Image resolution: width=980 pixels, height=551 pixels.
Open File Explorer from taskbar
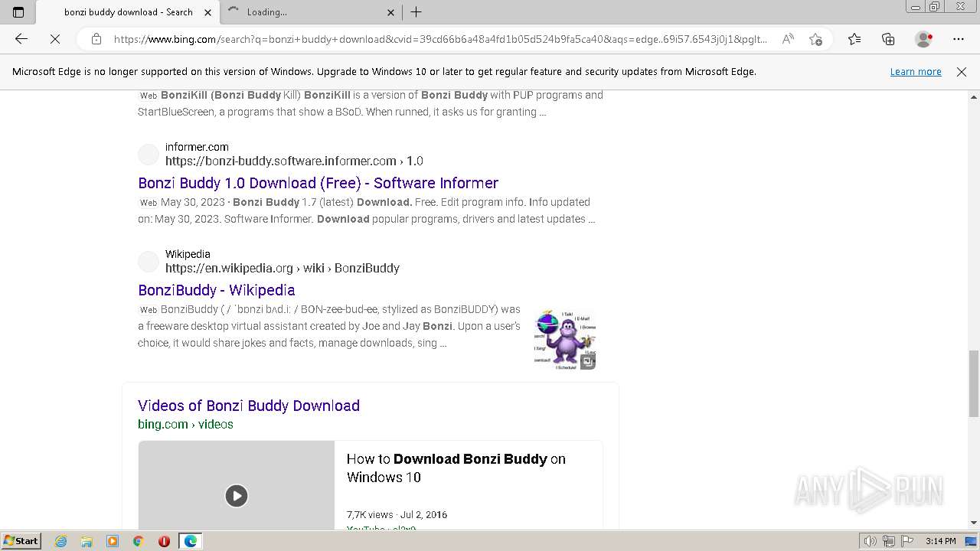coord(87,541)
